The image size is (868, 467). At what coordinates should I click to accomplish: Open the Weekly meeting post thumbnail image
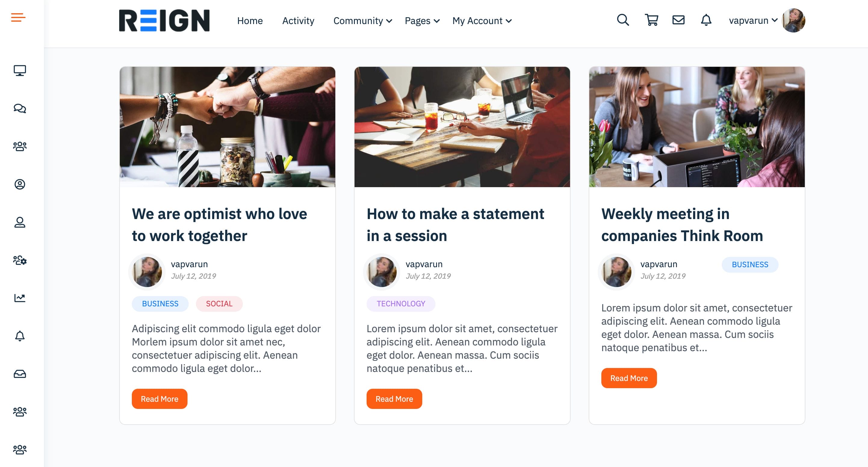tap(696, 127)
